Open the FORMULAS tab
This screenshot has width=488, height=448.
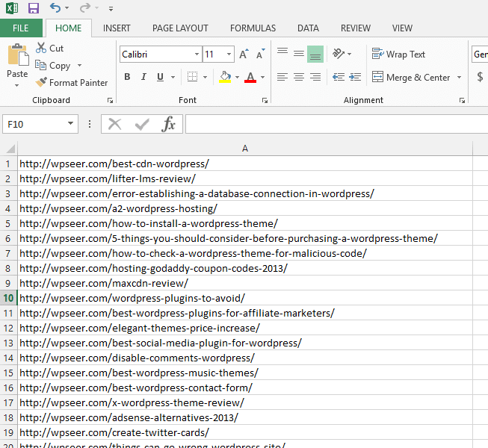pos(253,28)
